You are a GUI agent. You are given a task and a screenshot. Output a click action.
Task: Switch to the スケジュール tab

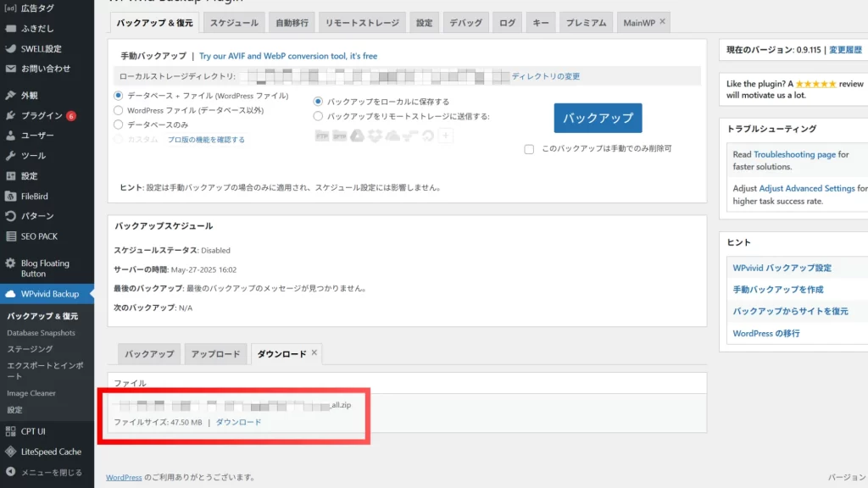pos(234,23)
